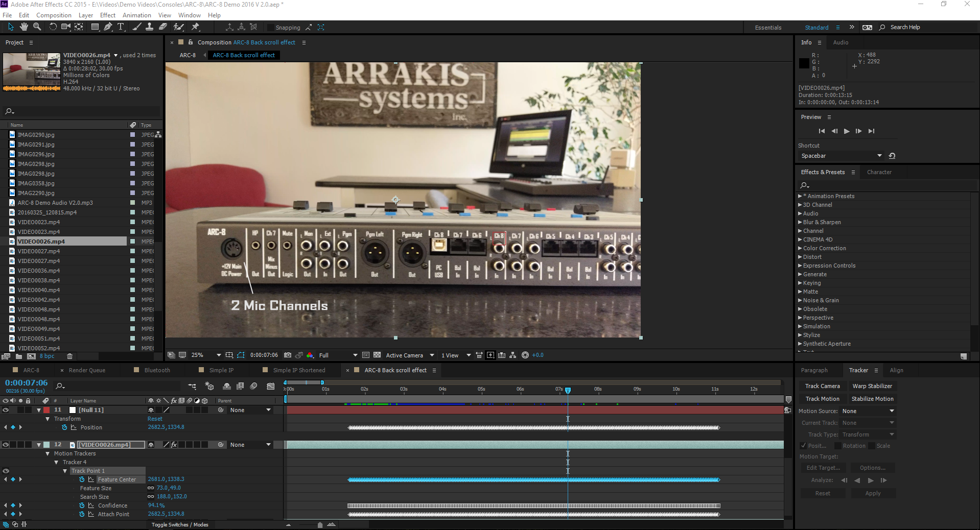Open the Animation menu
Screen dimensions: 980x530
coord(137,15)
